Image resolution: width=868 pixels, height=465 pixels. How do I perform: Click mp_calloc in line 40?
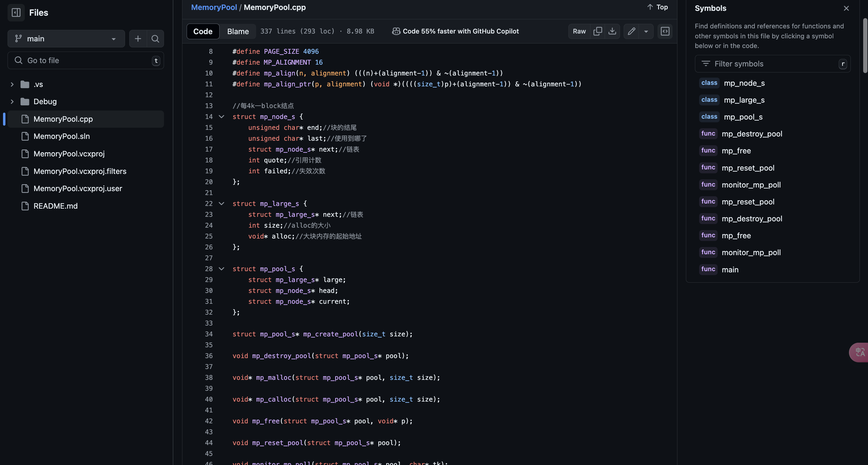pos(274,399)
